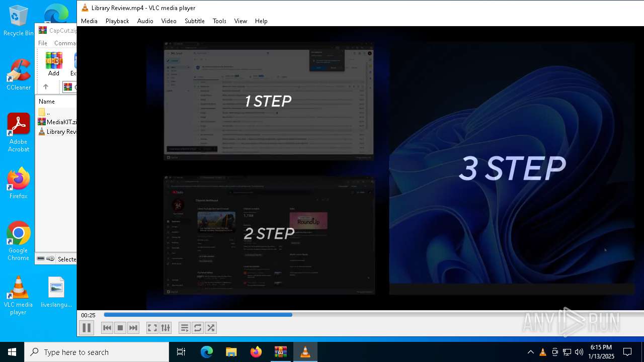Viewport: 644px width, 362px height.
Task: Open the Media menu
Action: [89, 21]
